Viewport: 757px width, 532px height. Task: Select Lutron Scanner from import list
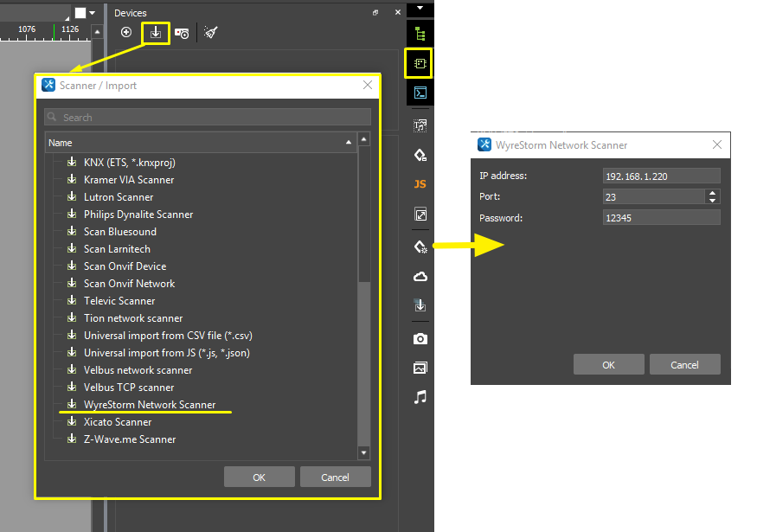click(119, 197)
